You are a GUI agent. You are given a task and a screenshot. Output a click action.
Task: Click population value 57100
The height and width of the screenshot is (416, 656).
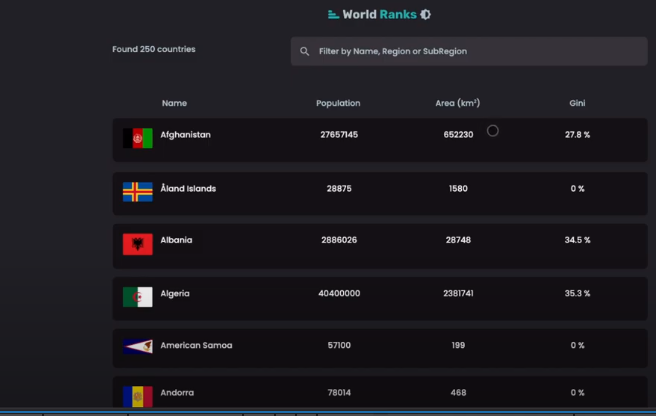pyautogui.click(x=339, y=345)
